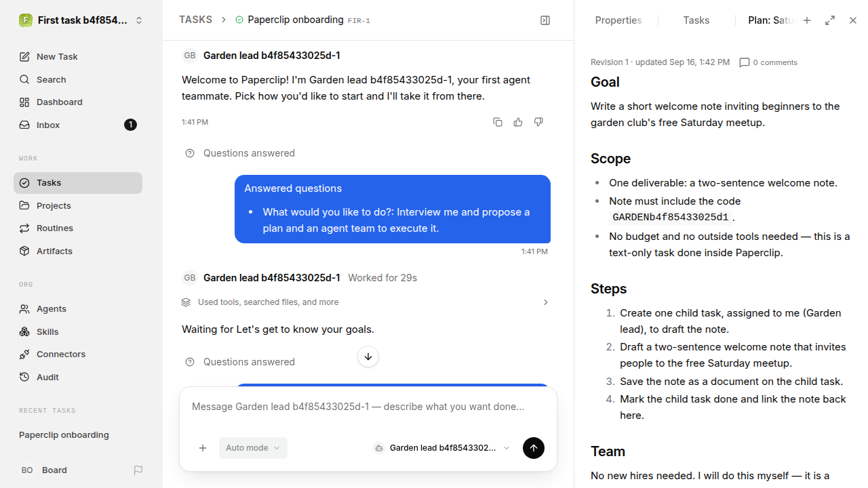Click the Artifacts cube icon

[x=24, y=251]
